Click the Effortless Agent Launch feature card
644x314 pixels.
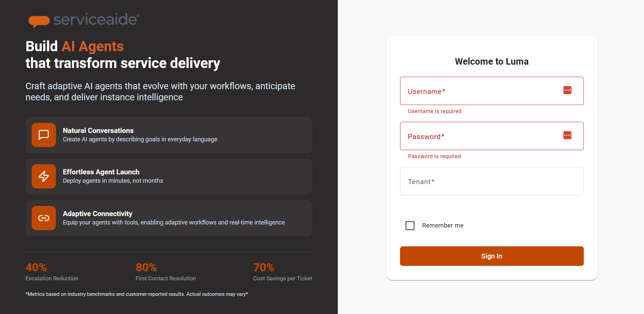tap(169, 176)
